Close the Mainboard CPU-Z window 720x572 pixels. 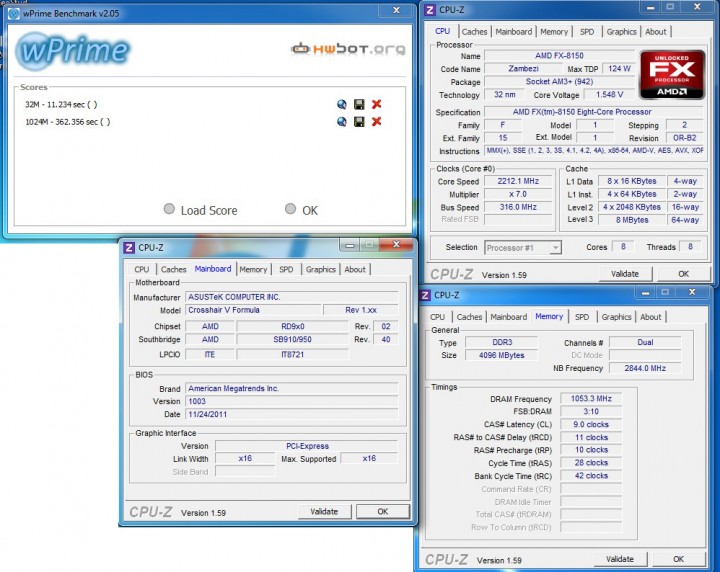pos(396,245)
